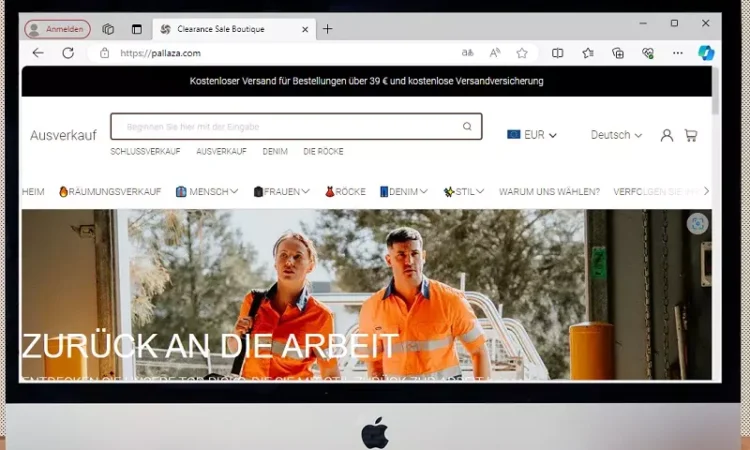
Task: Focus the store search field
Action: 296,127
